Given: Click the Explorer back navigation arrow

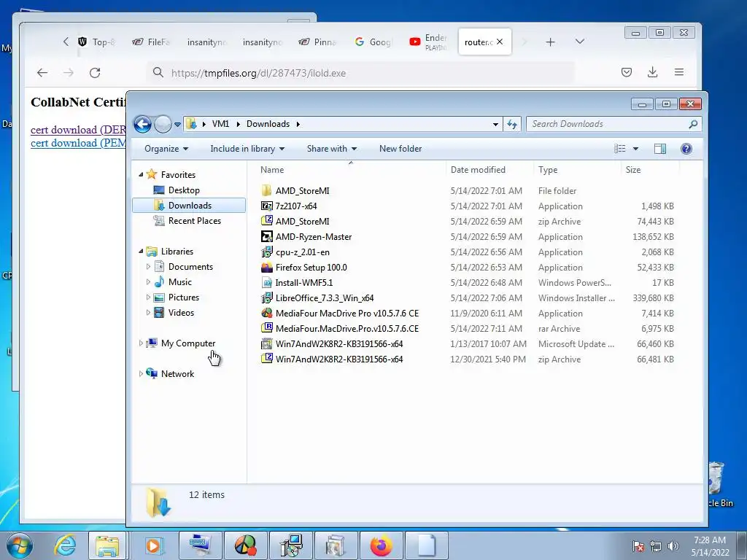Looking at the screenshot, I should pyautogui.click(x=142, y=124).
